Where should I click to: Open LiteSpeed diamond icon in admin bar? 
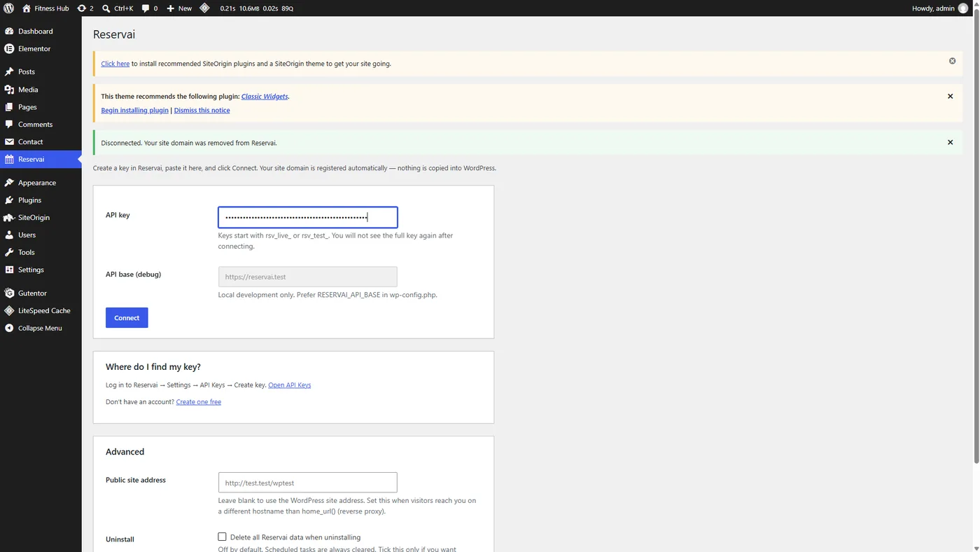click(x=204, y=8)
